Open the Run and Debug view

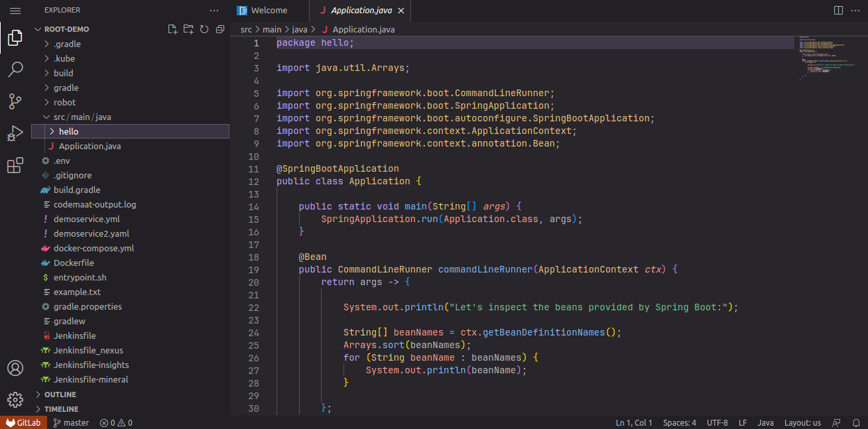(15, 133)
